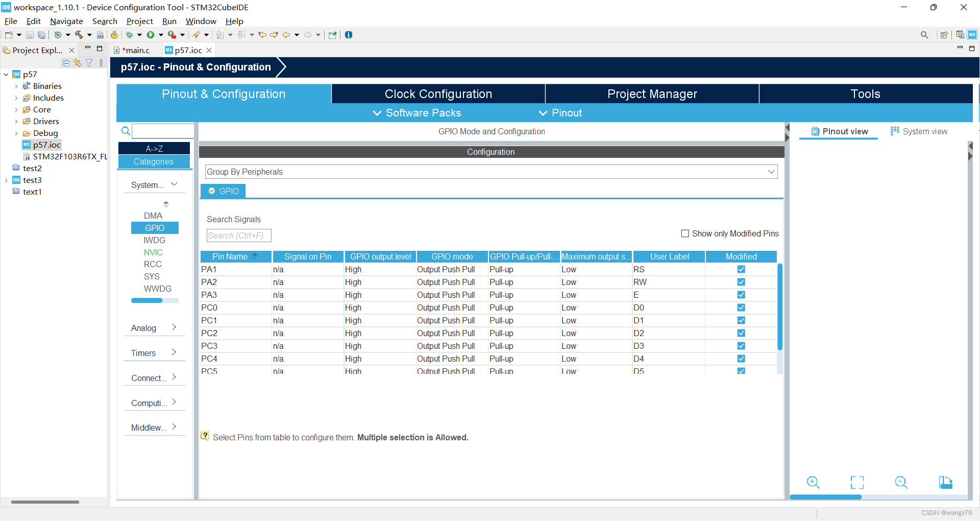The height and width of the screenshot is (521, 980).
Task: Click the blue information icon
Action: [x=349, y=35]
